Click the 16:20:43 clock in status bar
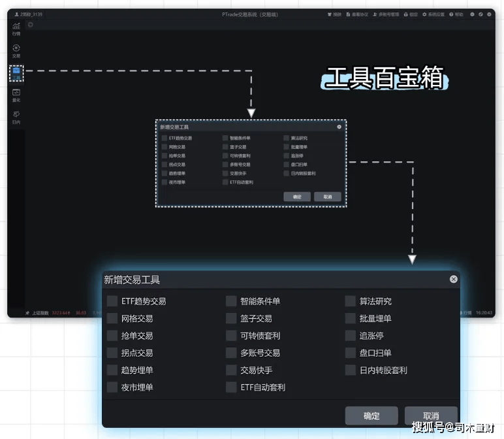Screen dimensions: 504x439 484,313
